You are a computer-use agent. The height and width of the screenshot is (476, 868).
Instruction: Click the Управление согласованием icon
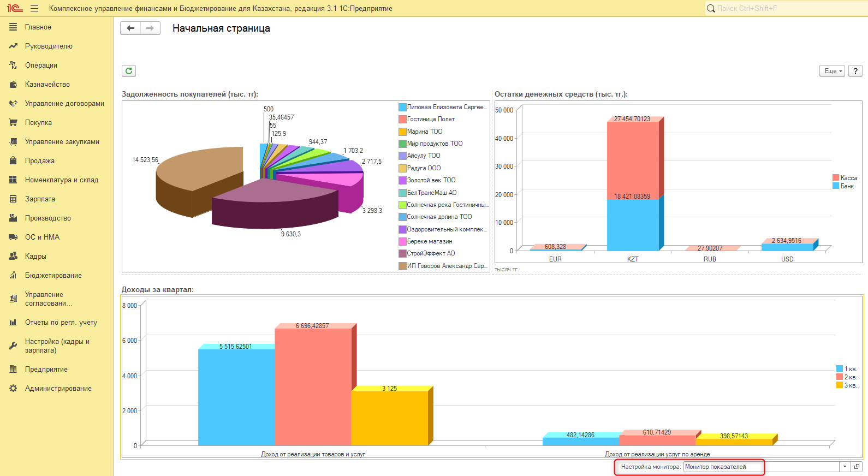13,299
